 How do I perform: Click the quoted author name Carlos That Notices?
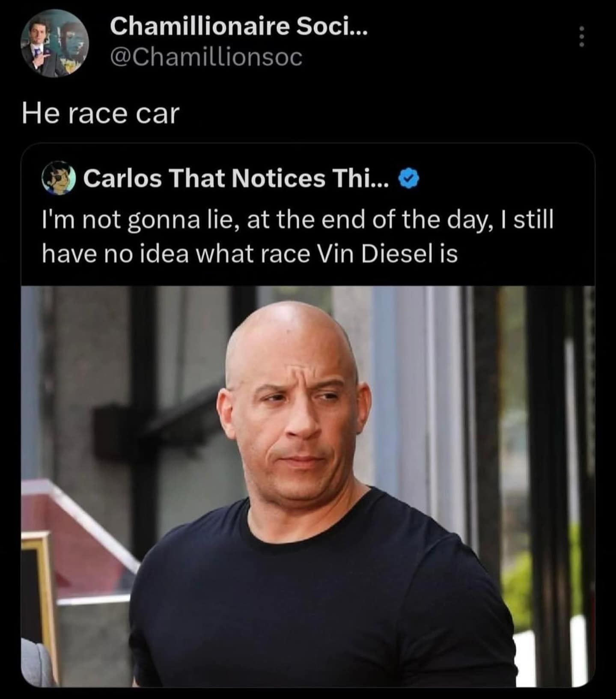click(236, 178)
